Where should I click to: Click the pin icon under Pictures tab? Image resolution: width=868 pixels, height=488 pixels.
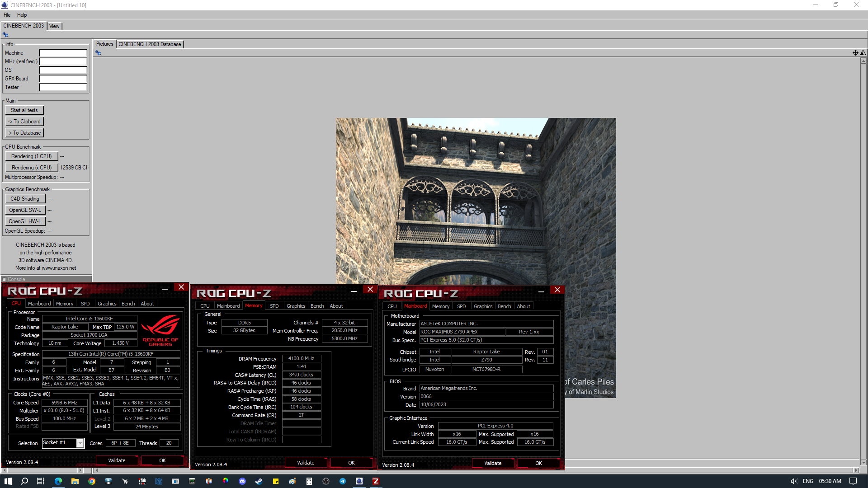(98, 53)
